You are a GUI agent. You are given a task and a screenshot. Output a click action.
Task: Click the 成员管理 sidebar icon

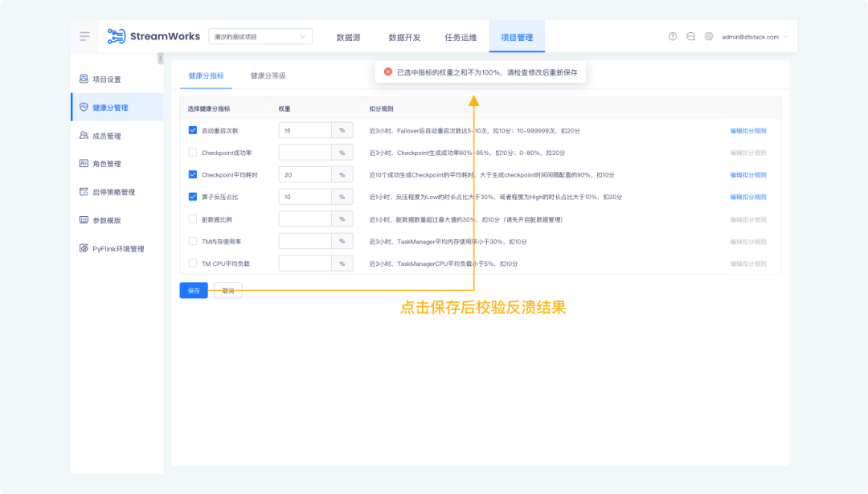[84, 136]
